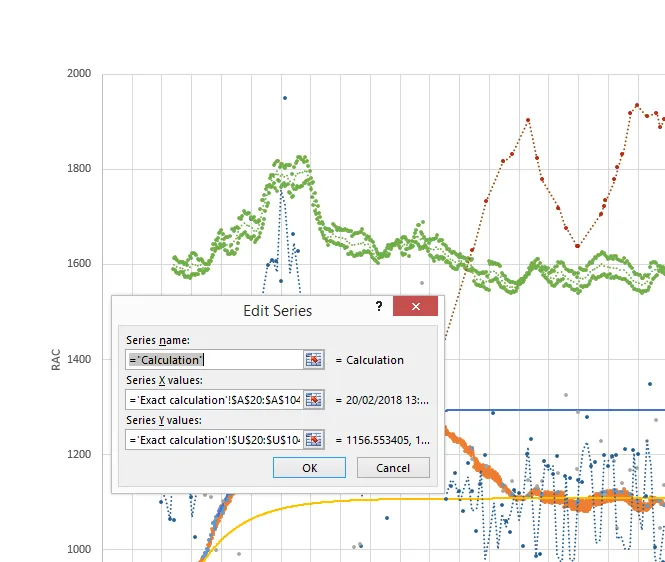Click the 'Series X values:' label
Viewport: 665px width, 562px height.
click(164, 380)
